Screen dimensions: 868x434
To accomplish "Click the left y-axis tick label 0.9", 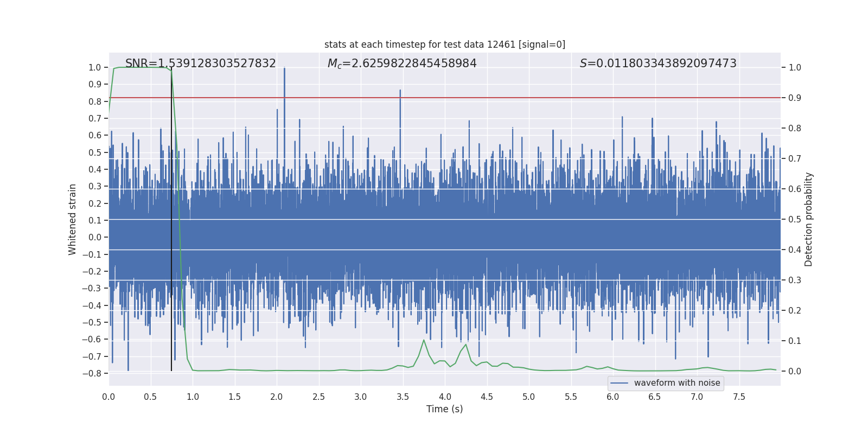I will click(94, 84).
